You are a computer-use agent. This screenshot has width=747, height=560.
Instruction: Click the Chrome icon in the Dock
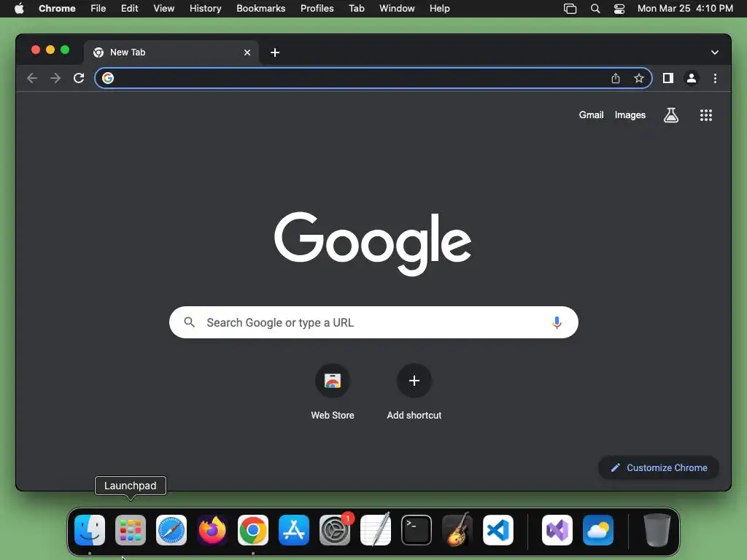253,530
